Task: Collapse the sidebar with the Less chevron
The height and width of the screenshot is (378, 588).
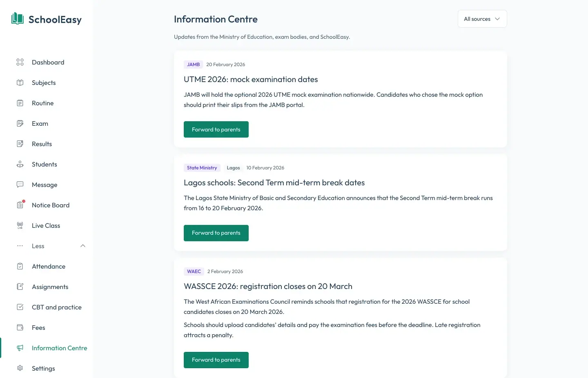Action: (x=83, y=246)
